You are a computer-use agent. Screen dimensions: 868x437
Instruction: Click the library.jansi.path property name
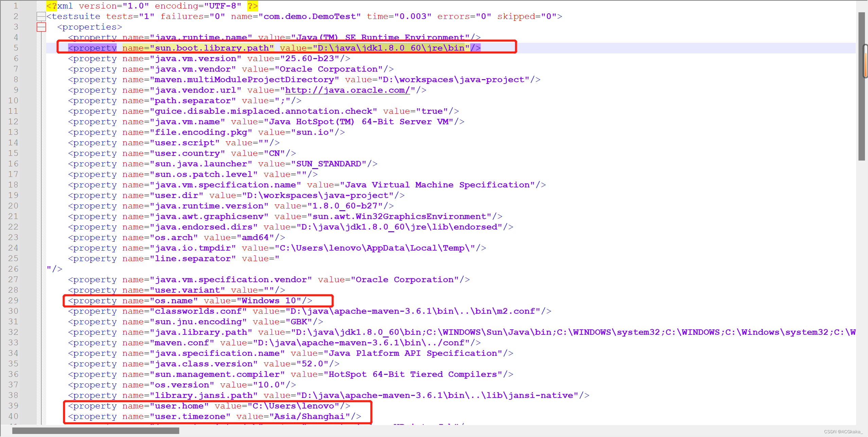click(x=204, y=395)
